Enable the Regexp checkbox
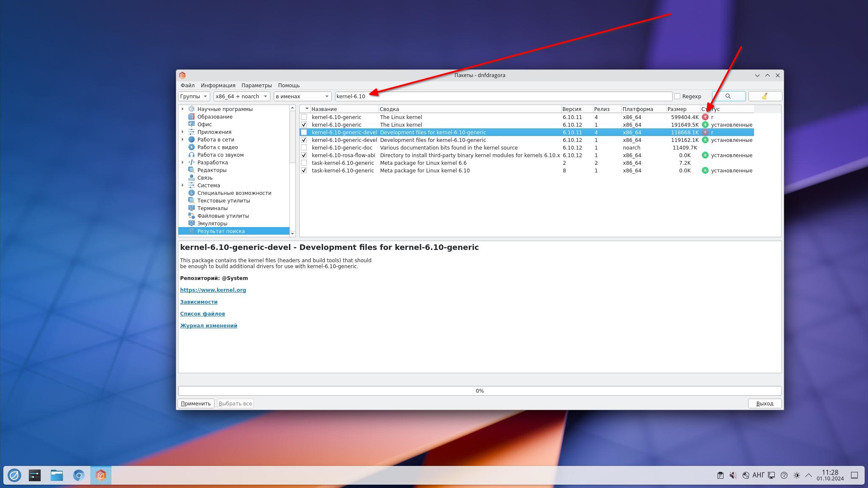868x488 pixels. tap(677, 96)
